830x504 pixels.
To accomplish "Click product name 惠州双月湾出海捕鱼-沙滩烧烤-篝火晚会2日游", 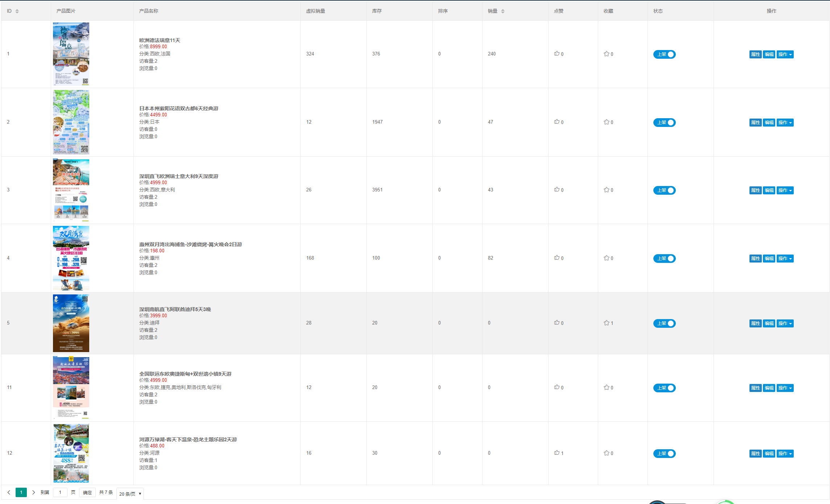I will pyautogui.click(x=190, y=244).
